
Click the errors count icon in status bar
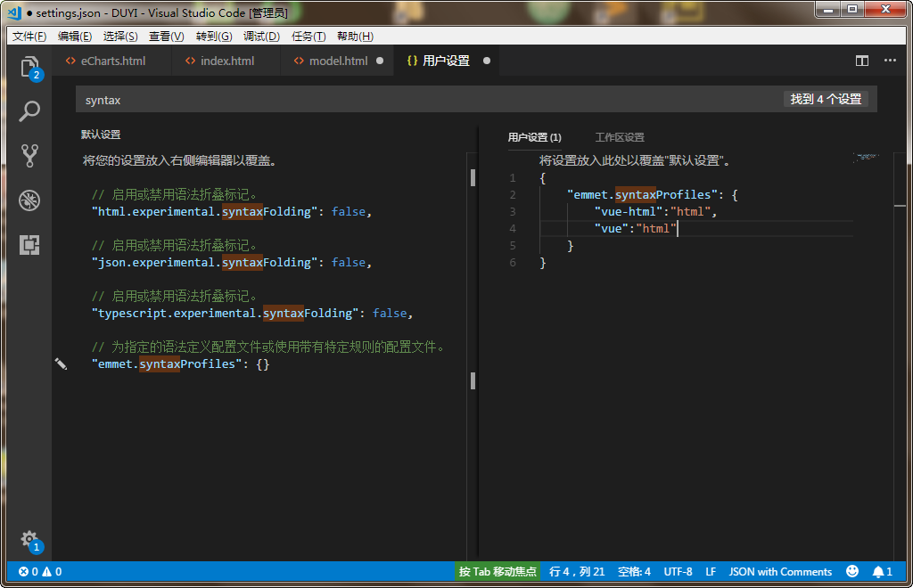(23, 572)
